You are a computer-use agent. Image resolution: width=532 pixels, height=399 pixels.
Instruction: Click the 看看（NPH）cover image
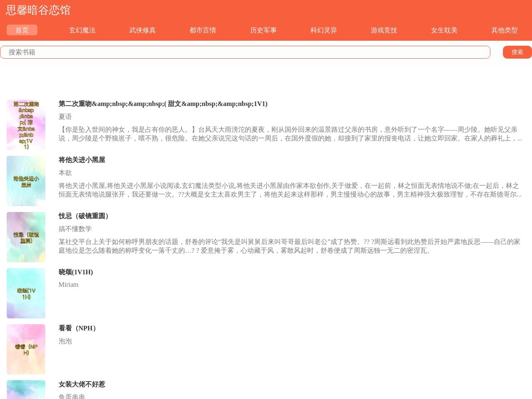(x=26, y=349)
